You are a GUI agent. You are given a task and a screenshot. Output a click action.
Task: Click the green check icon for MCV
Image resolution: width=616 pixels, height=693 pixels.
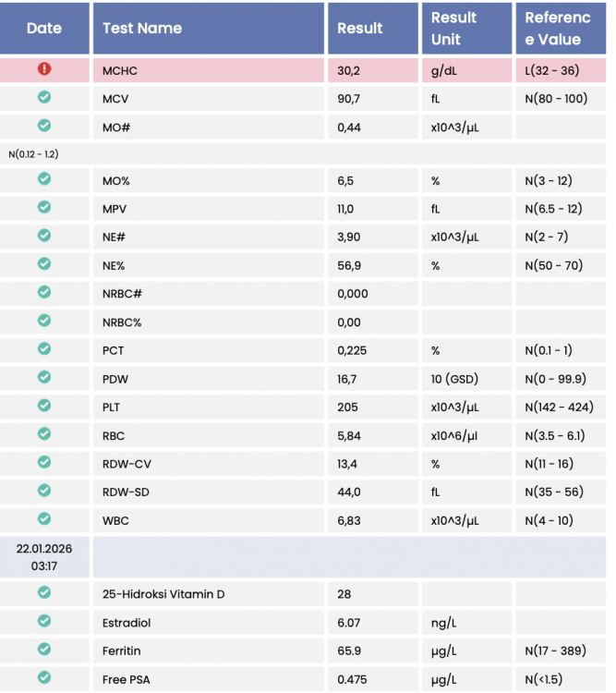[44, 97]
